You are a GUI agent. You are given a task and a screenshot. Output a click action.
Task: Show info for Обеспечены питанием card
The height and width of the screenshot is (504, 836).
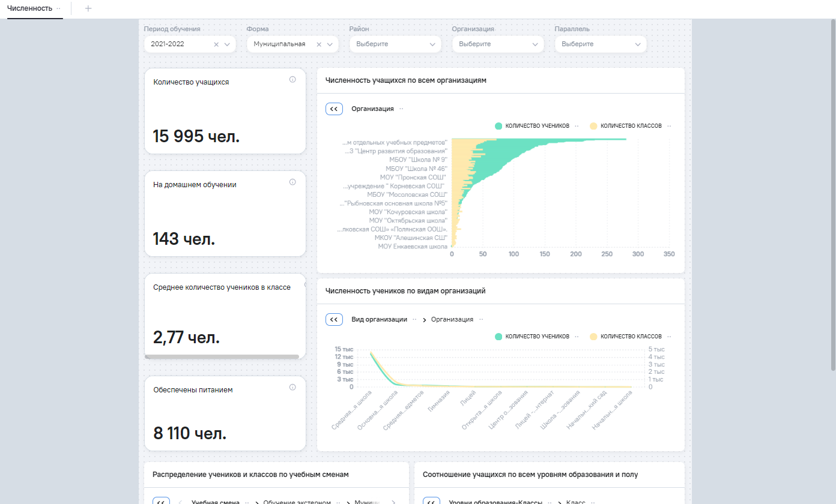pyautogui.click(x=292, y=387)
